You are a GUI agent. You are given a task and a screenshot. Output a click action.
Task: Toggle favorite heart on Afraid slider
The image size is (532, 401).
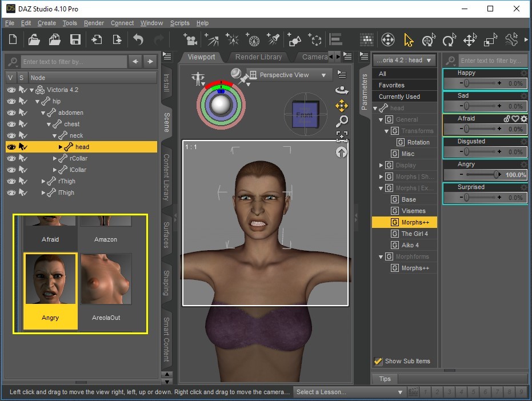point(515,119)
